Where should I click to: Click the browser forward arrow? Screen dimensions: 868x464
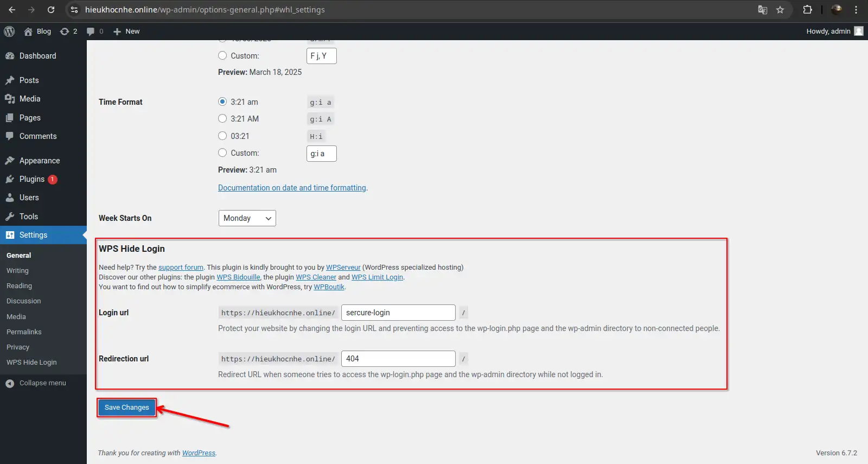pos(31,10)
